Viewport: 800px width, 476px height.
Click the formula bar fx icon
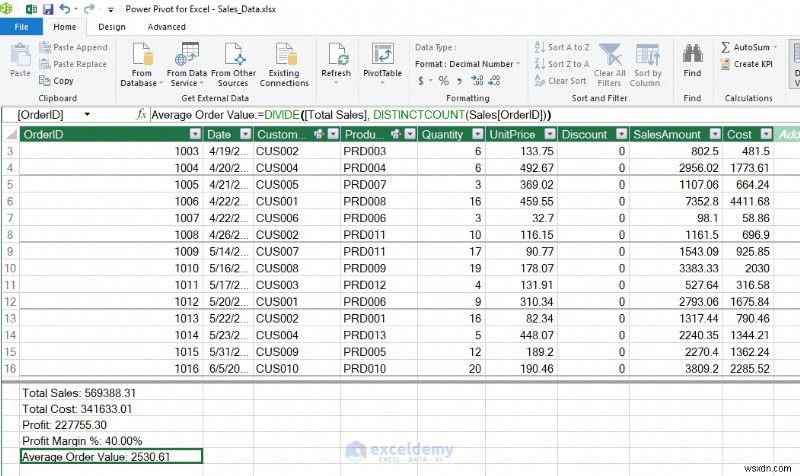pyautogui.click(x=141, y=115)
